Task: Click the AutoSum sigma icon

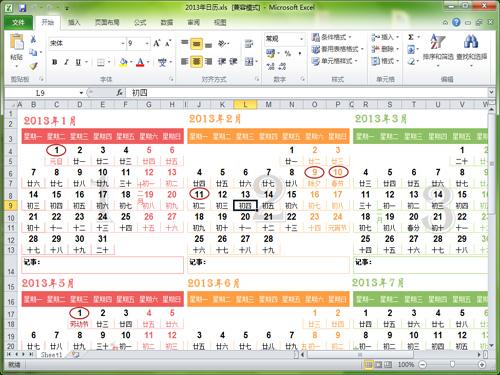Action: (x=411, y=37)
